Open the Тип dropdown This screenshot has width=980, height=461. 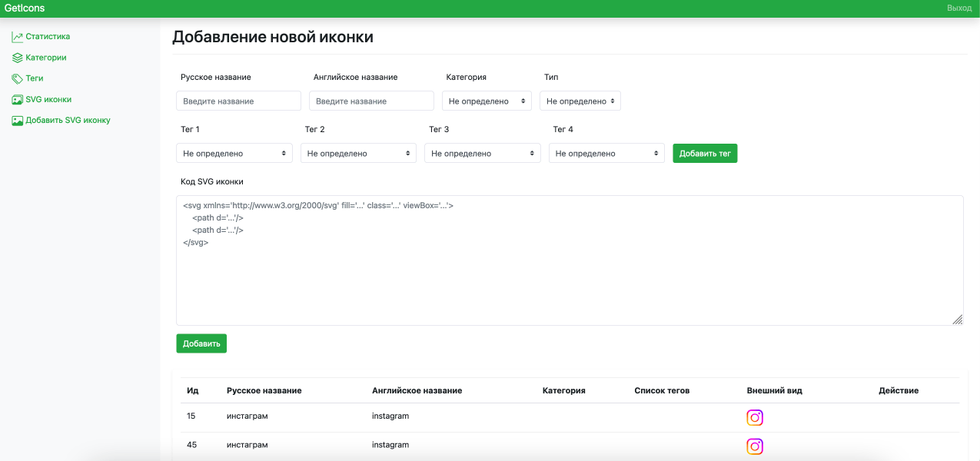[580, 101]
